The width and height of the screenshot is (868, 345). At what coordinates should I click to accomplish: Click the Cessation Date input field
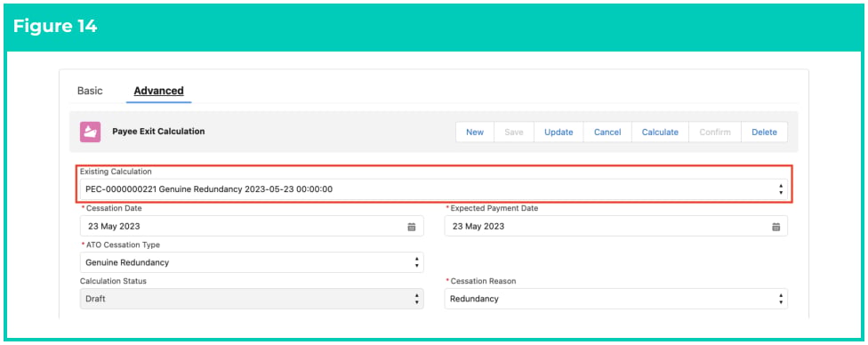[252, 226]
